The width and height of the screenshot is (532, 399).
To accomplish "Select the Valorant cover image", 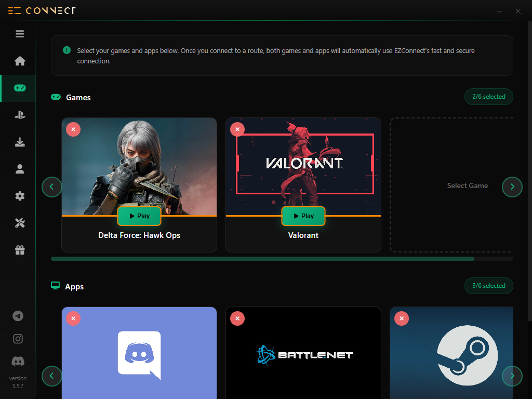I will 303,167.
